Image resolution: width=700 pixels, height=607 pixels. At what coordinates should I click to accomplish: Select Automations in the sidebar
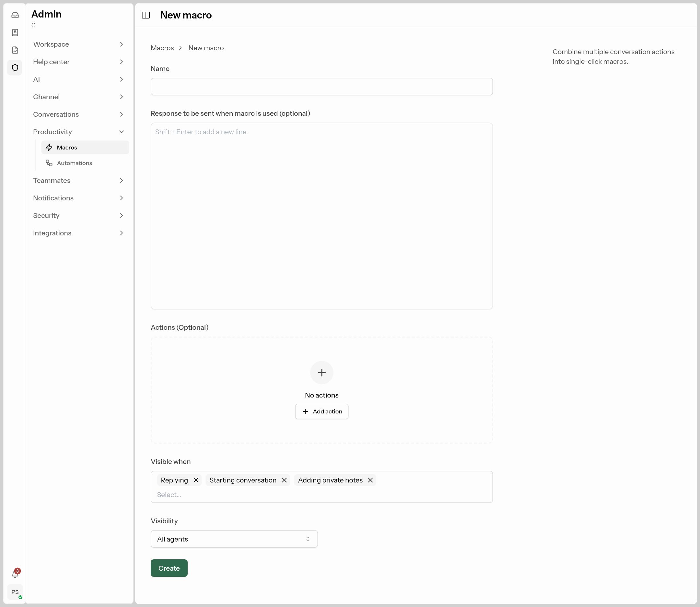pos(85,163)
